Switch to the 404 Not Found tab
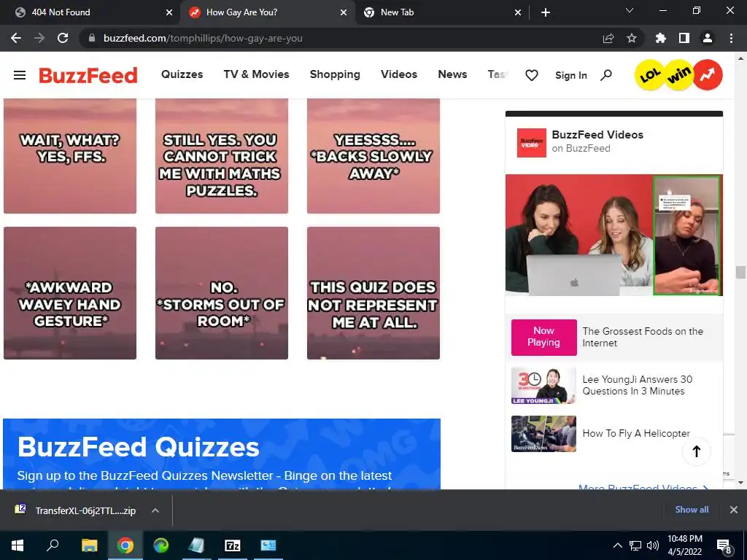747x560 pixels. pyautogui.click(x=90, y=12)
